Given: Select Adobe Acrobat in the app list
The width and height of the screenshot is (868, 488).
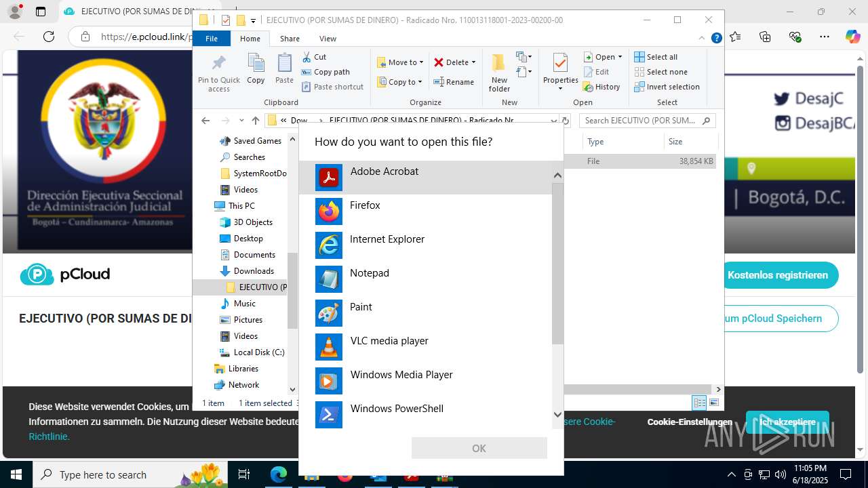Looking at the screenshot, I should tap(426, 178).
